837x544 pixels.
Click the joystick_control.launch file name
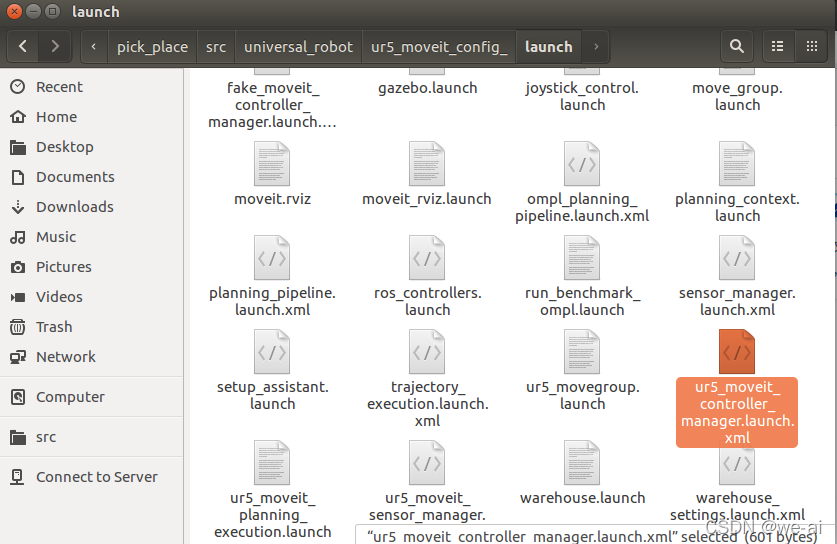click(582, 96)
